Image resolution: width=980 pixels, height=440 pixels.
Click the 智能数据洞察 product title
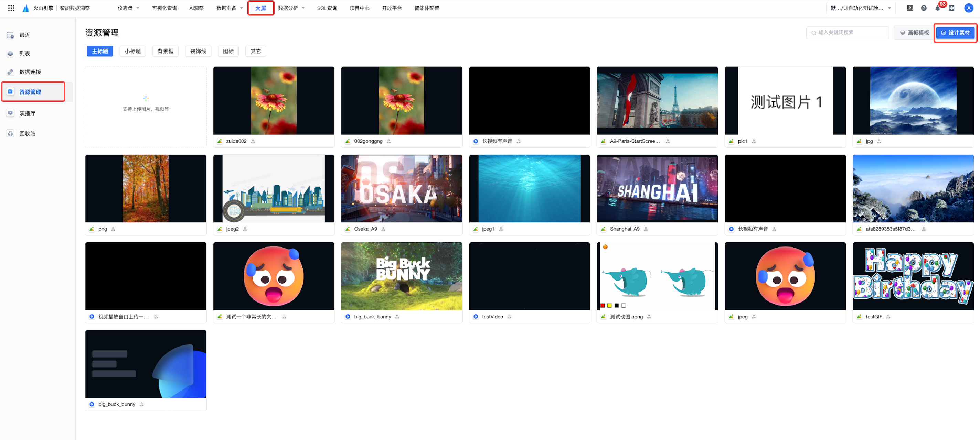75,8
